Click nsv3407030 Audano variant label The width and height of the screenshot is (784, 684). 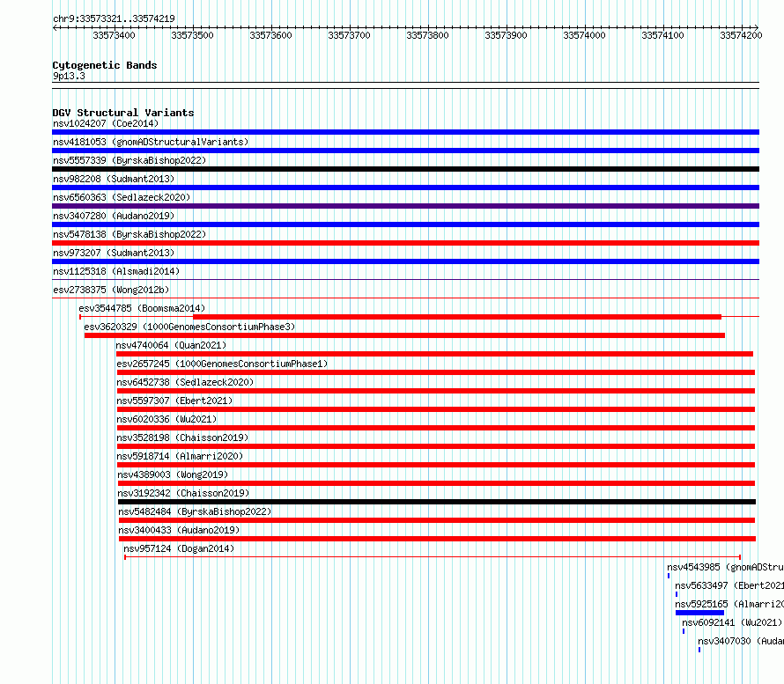point(741,641)
